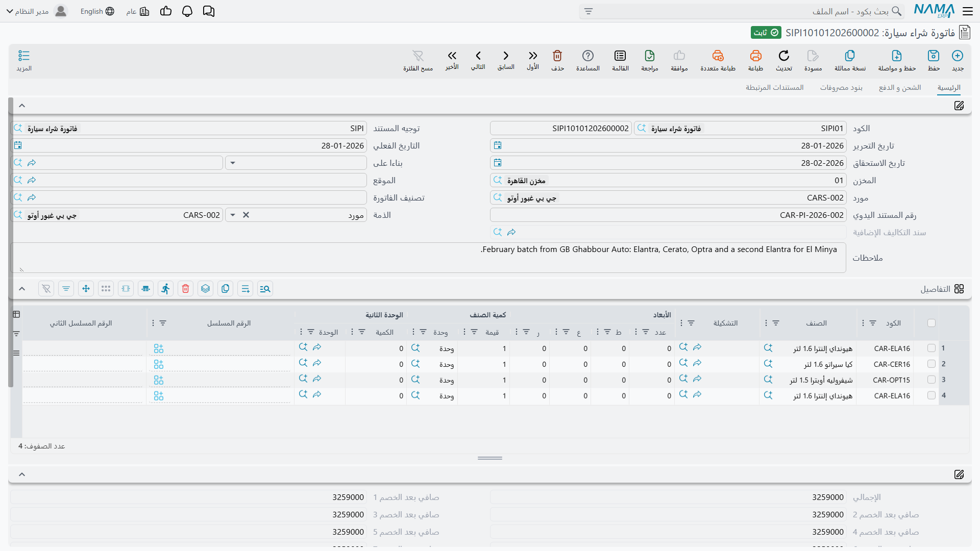Tick the checkbox for row 4
Screen dimensions: 980x551
[x=932, y=395]
